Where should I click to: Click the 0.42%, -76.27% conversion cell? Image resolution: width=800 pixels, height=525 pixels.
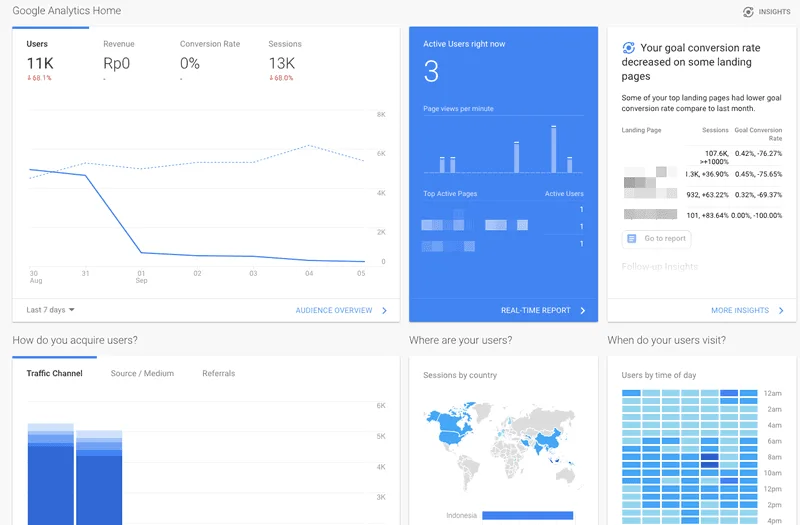click(758, 154)
